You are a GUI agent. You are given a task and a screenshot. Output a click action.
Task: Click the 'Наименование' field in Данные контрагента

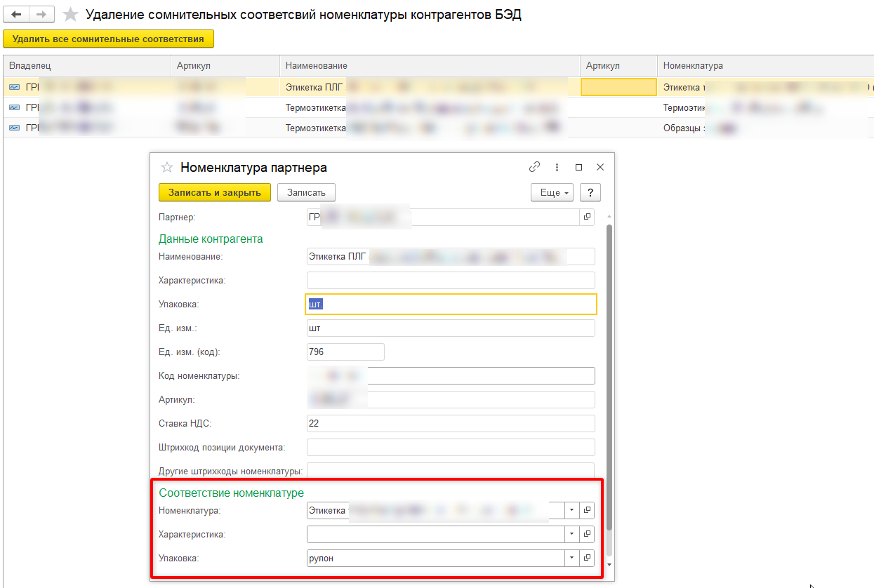(451, 256)
